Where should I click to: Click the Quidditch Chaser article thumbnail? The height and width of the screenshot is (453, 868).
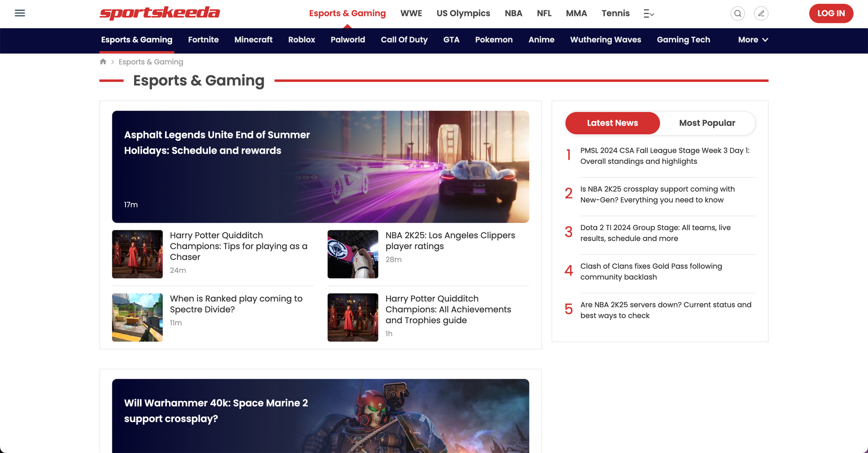pyautogui.click(x=137, y=254)
